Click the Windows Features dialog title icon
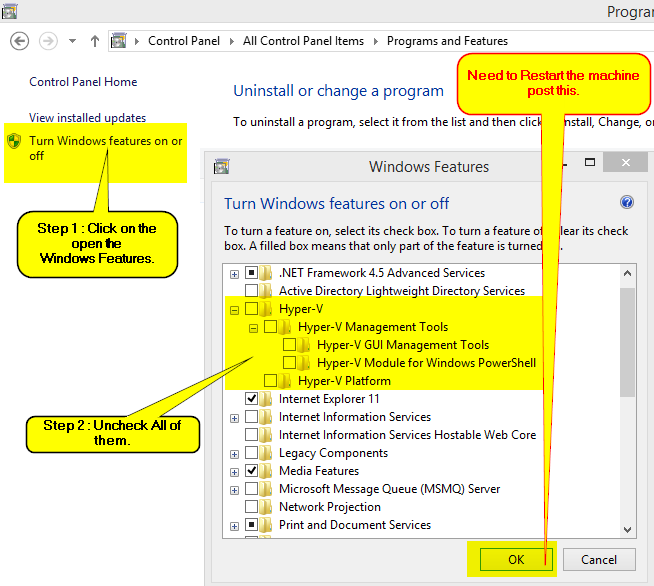Viewport: 654px width, 586px height. [221, 166]
